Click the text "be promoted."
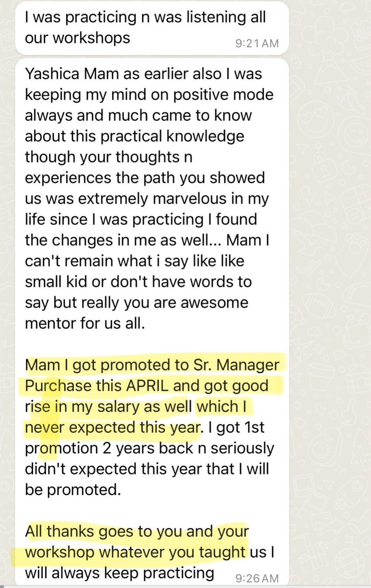The width and height of the screenshot is (371, 588). point(73,489)
